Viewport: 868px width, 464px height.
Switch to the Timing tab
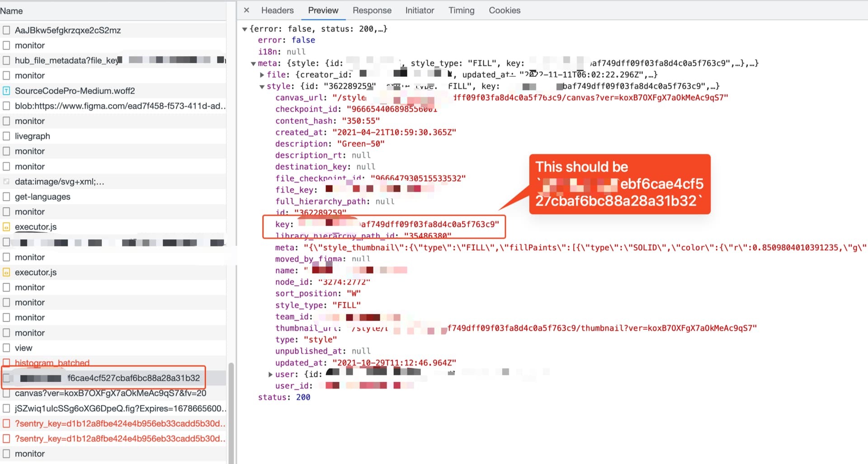pos(461,10)
